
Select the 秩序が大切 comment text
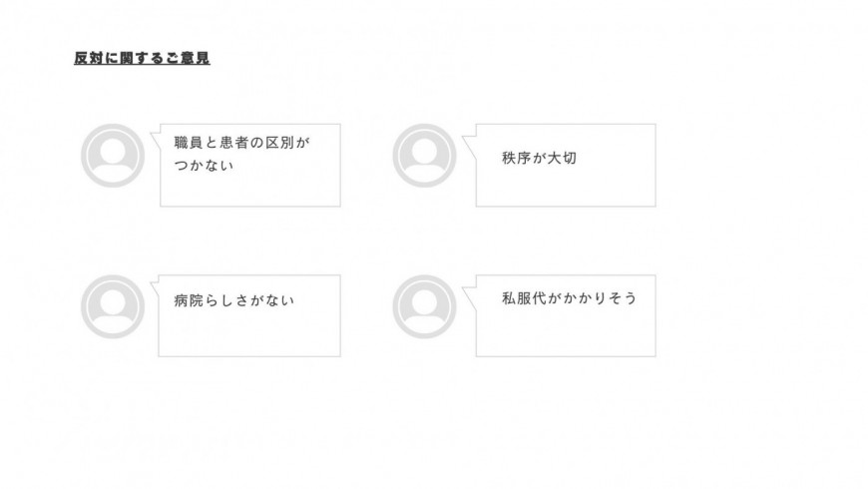coord(539,158)
